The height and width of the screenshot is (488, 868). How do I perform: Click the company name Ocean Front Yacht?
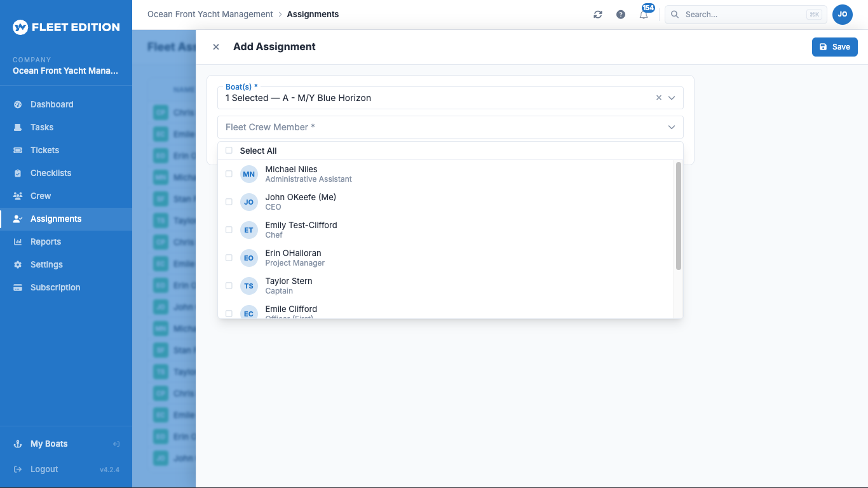[x=65, y=71]
